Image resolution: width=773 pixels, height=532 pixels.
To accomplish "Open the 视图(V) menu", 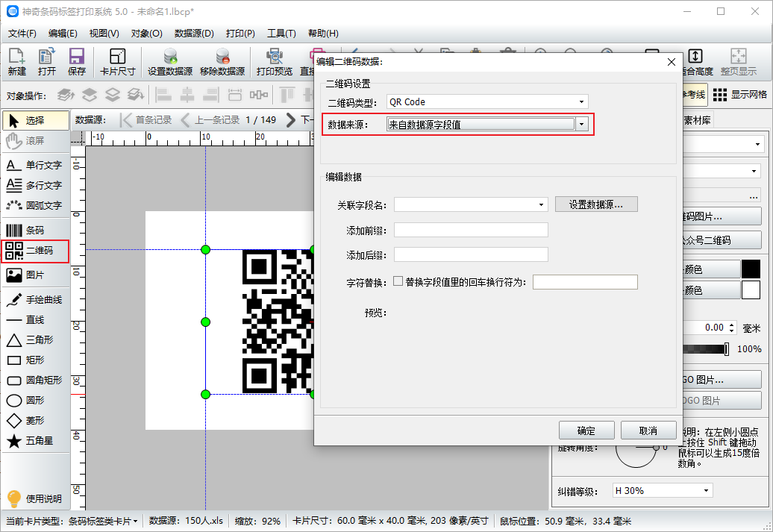I will coord(104,34).
